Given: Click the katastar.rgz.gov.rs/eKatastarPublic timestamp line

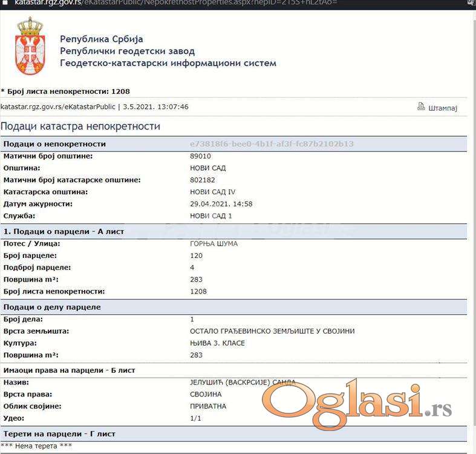Looking at the screenshot, I should coord(94,107).
